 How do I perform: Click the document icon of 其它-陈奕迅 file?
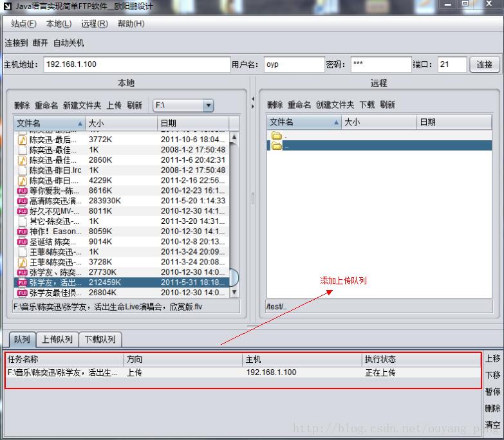pyautogui.click(x=22, y=221)
